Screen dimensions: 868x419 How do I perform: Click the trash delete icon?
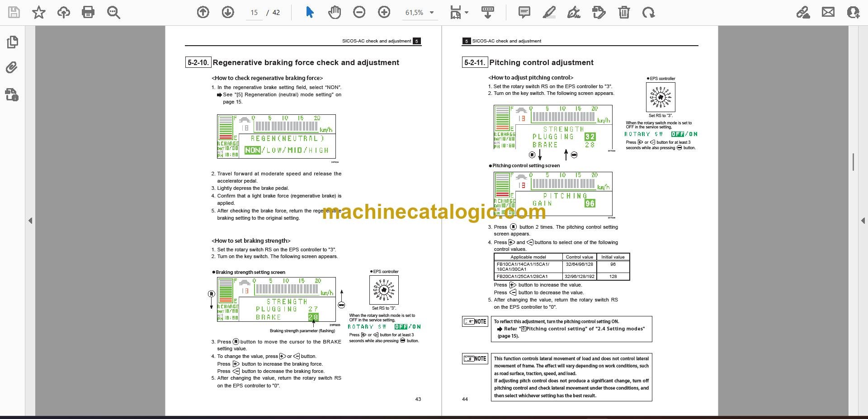(x=624, y=12)
